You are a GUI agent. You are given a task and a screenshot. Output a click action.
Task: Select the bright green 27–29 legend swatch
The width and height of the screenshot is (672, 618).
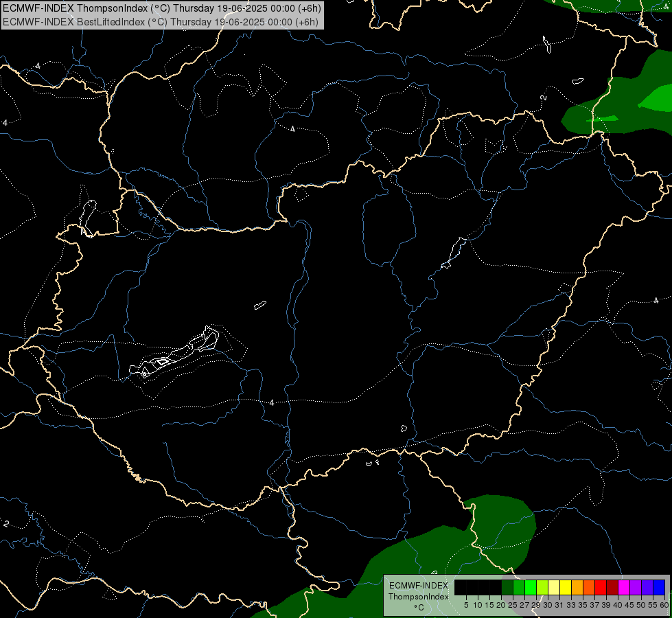pos(531,587)
